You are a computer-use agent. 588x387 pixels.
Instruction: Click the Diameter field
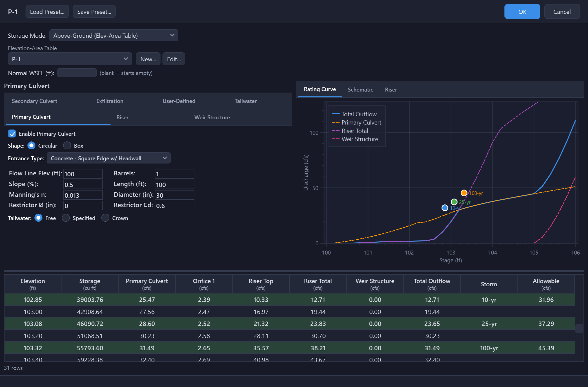pos(174,195)
